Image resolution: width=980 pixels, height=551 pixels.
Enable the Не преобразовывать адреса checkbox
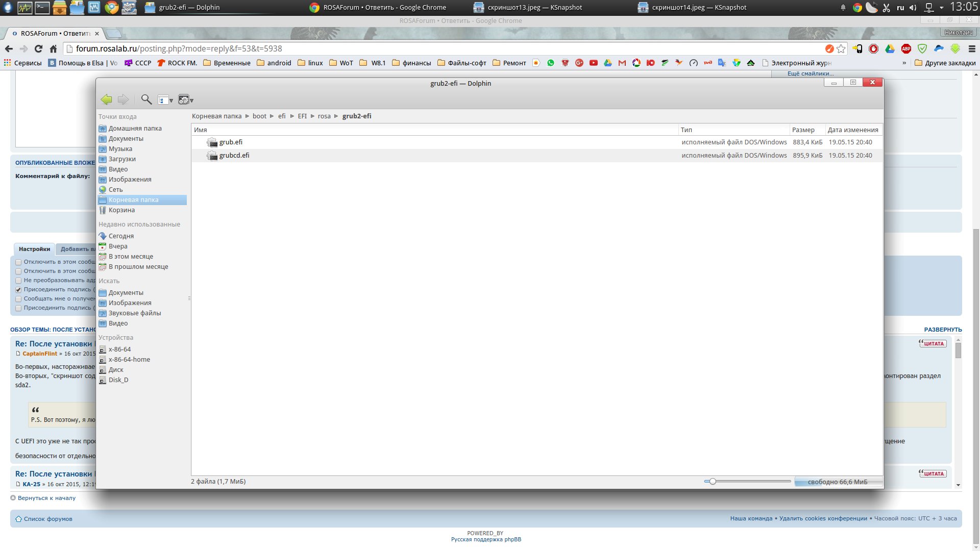18,281
